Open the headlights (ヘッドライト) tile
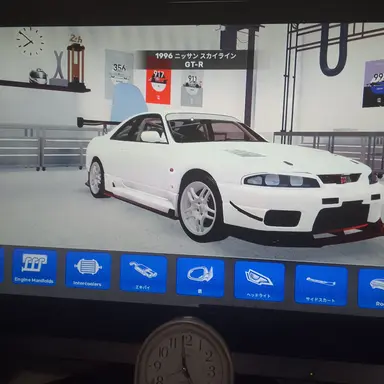This screenshot has height=384, width=384. pyautogui.click(x=259, y=280)
